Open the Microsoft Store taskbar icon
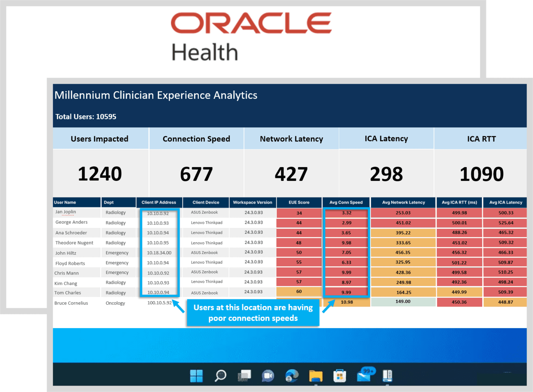The image size is (533, 392). point(340,376)
